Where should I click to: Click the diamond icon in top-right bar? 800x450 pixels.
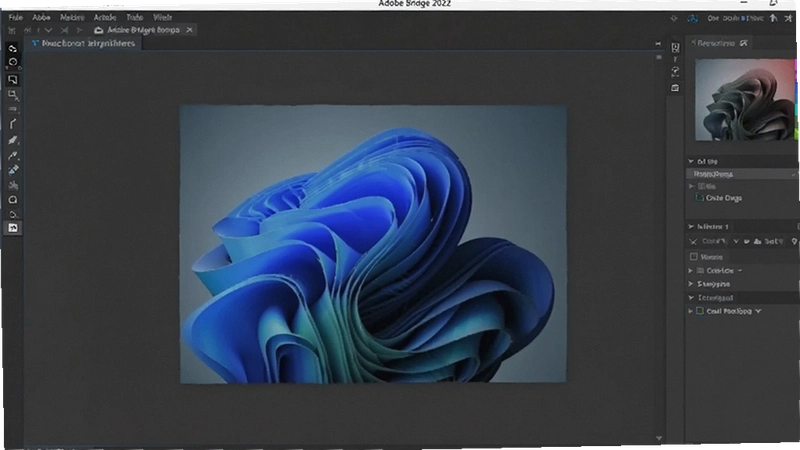point(674,18)
